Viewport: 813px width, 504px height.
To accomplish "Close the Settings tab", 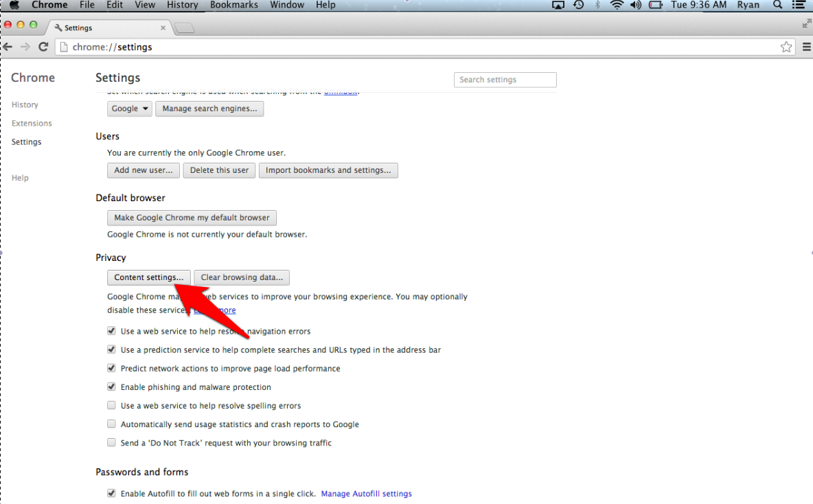I will [x=163, y=28].
